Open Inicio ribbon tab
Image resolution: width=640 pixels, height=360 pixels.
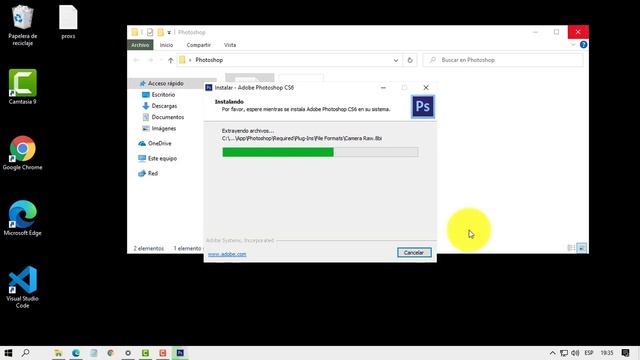166,45
